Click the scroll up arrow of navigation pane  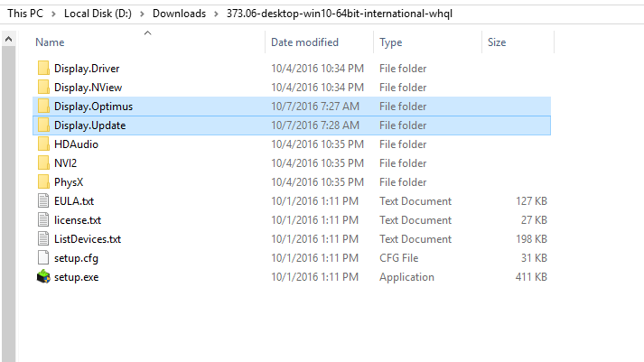click(9, 40)
